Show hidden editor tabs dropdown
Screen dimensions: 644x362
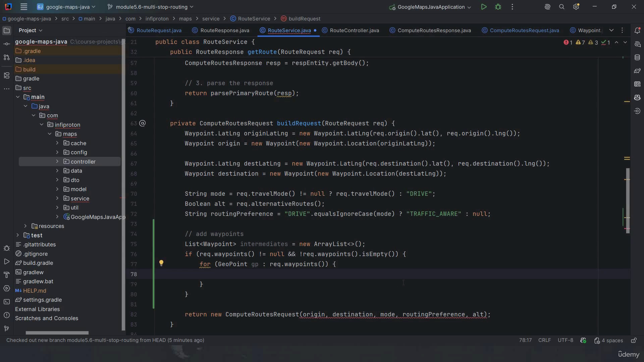tap(611, 30)
